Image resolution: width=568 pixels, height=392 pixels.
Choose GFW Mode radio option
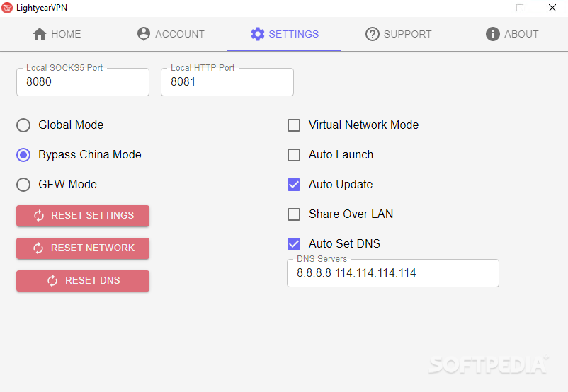(x=23, y=185)
